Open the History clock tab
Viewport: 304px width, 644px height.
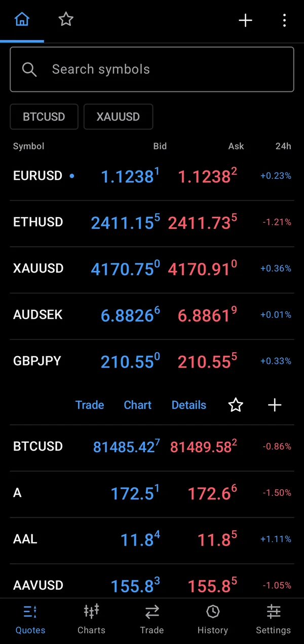[x=213, y=619]
